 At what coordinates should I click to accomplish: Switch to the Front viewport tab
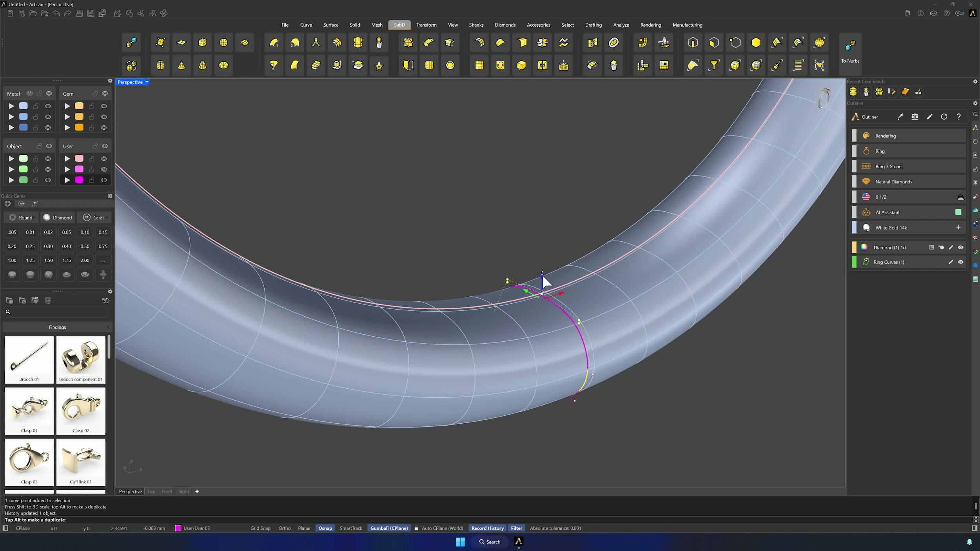167,491
